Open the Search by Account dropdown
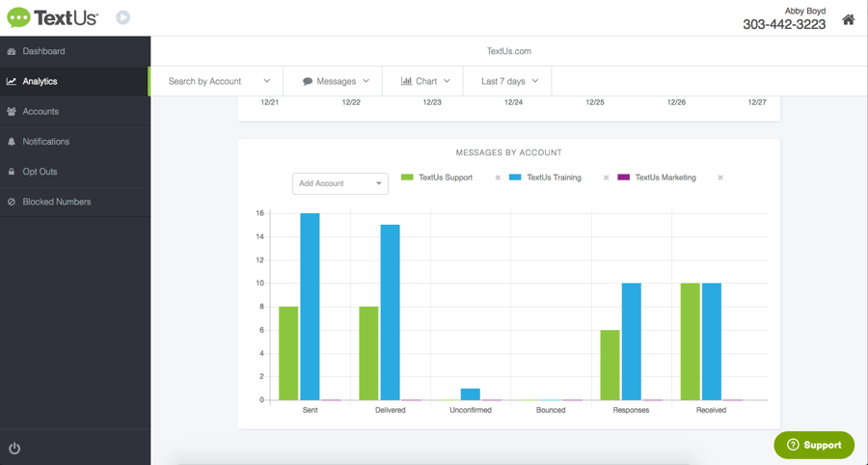The height and width of the screenshot is (465, 868). 219,81
